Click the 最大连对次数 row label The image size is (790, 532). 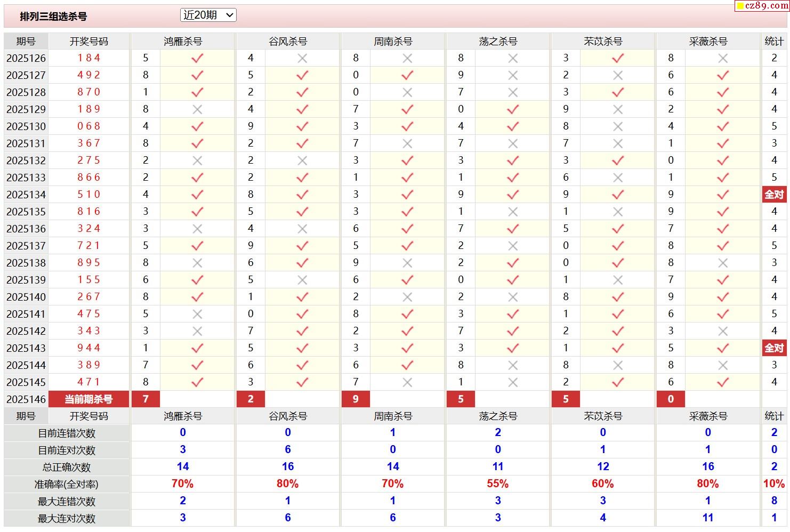point(67,519)
